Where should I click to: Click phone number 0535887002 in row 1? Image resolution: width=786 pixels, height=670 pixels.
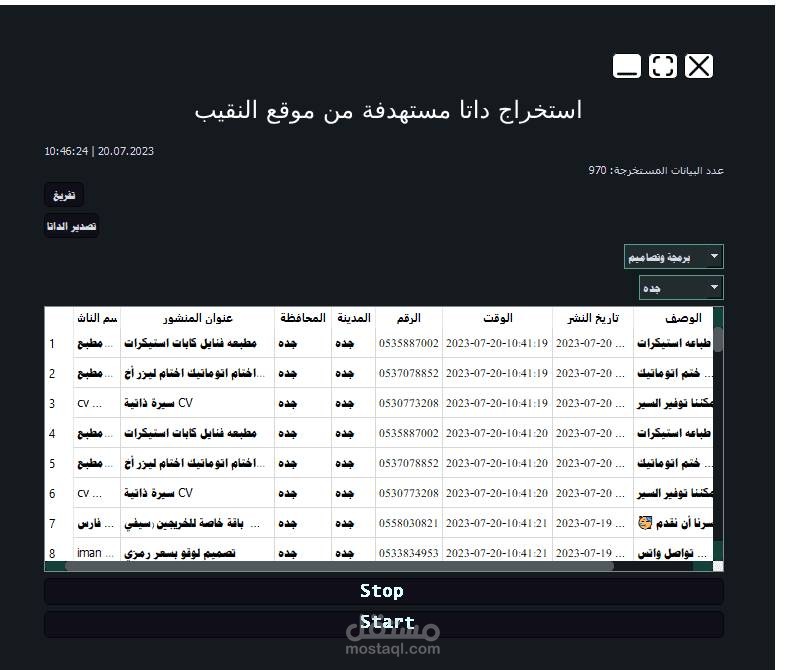click(x=409, y=343)
